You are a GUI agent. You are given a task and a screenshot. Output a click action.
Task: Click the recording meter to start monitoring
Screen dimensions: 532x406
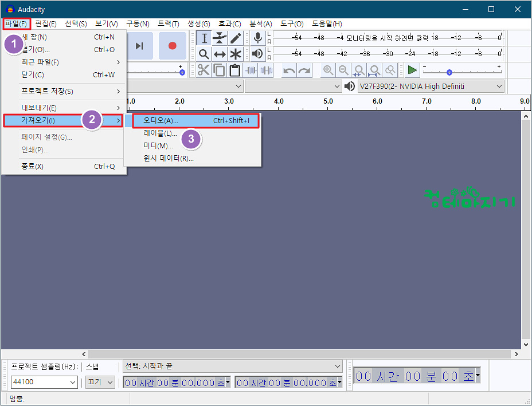(388, 38)
